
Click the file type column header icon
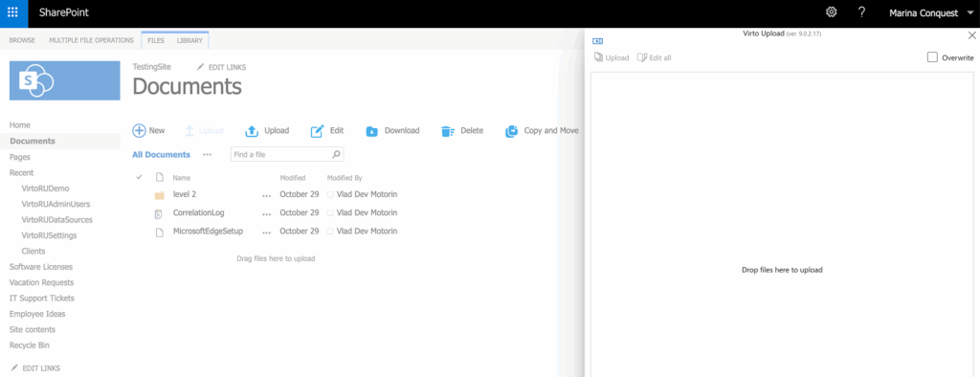pos(159,178)
